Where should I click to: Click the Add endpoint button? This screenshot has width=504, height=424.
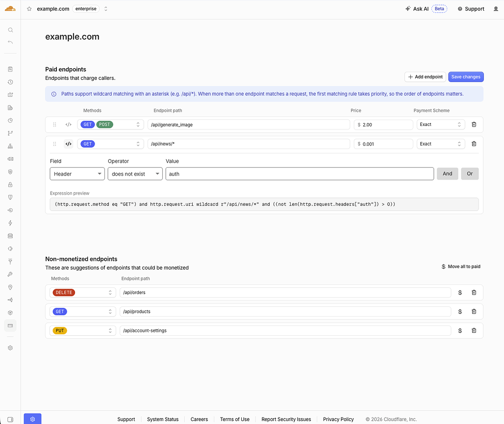pos(425,77)
